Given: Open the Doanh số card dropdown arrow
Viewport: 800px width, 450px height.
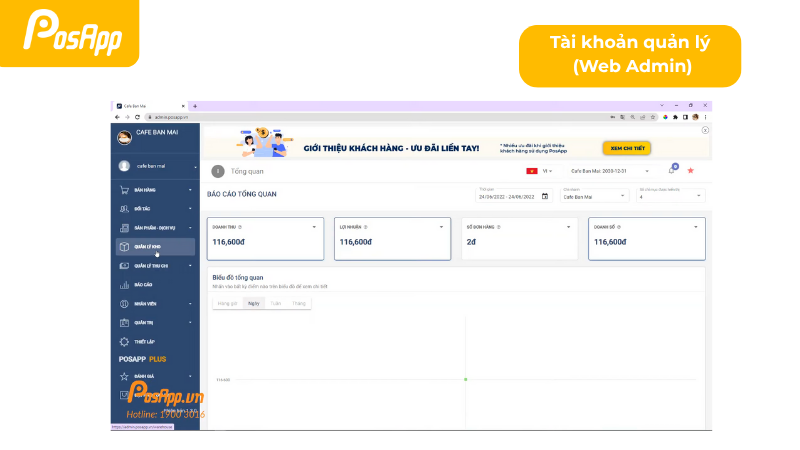Looking at the screenshot, I should (x=695, y=227).
